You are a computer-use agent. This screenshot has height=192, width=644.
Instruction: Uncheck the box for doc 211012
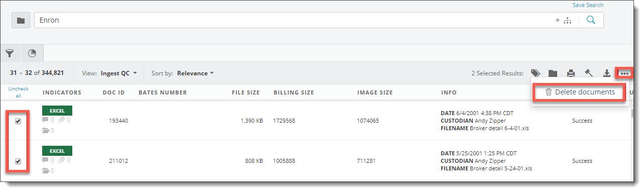[x=18, y=161]
